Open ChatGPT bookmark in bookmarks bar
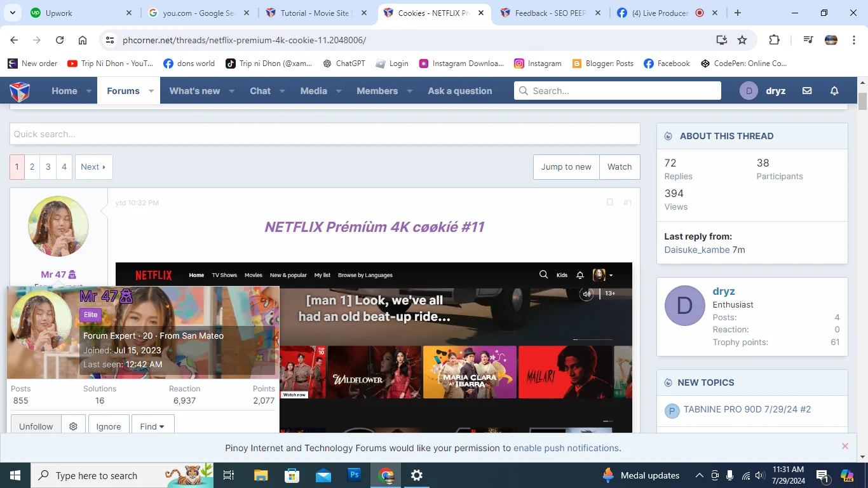 pos(344,64)
